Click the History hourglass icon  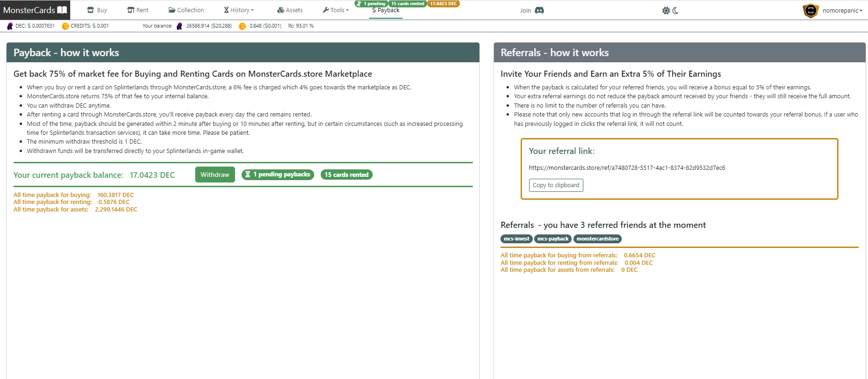[226, 10]
